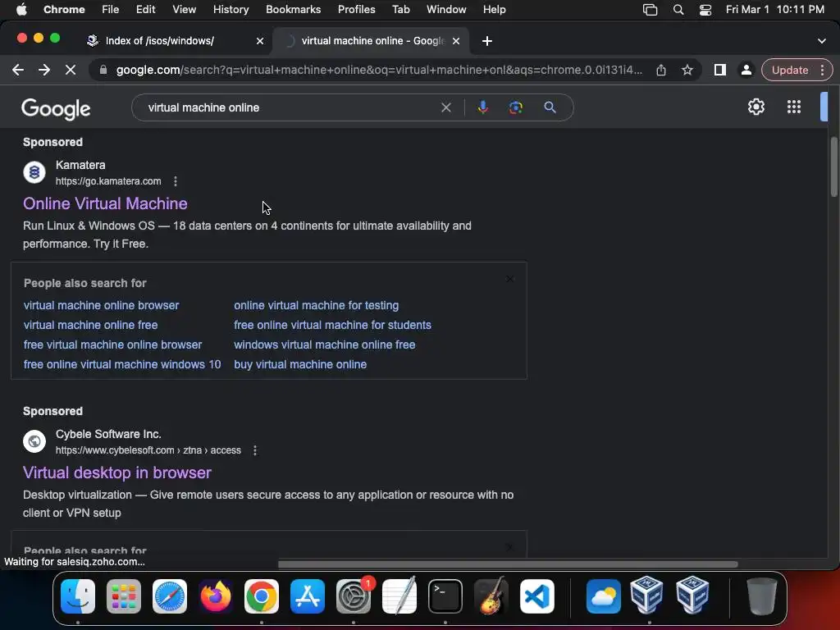The width and height of the screenshot is (840, 630).
Task: Click virtual machine online browser suggestion
Action: pyautogui.click(x=101, y=305)
